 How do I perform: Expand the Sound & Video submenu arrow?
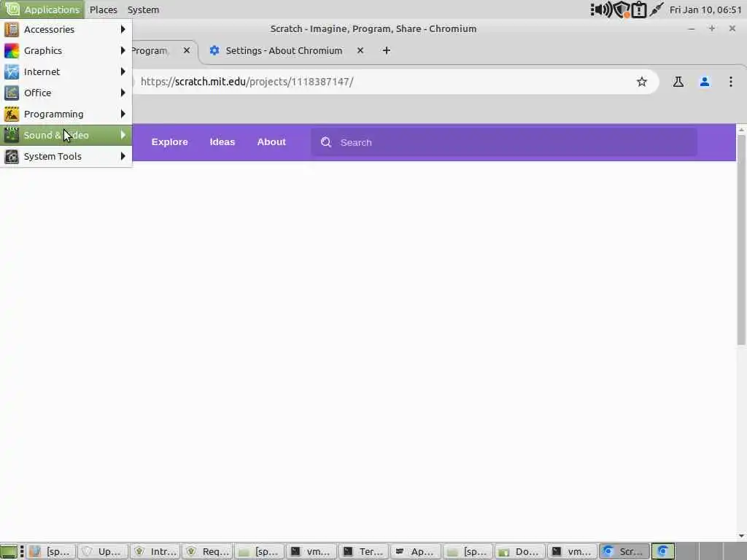coord(123,135)
